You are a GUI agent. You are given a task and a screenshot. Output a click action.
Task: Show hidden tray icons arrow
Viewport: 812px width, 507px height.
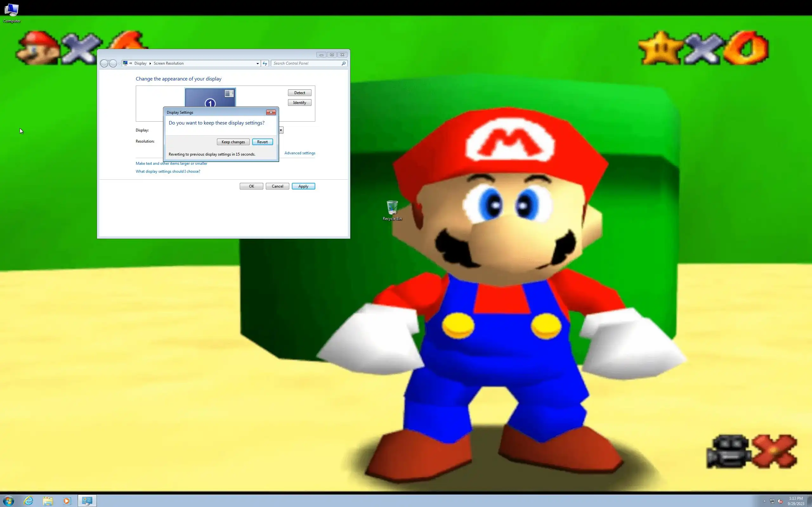coord(764,501)
